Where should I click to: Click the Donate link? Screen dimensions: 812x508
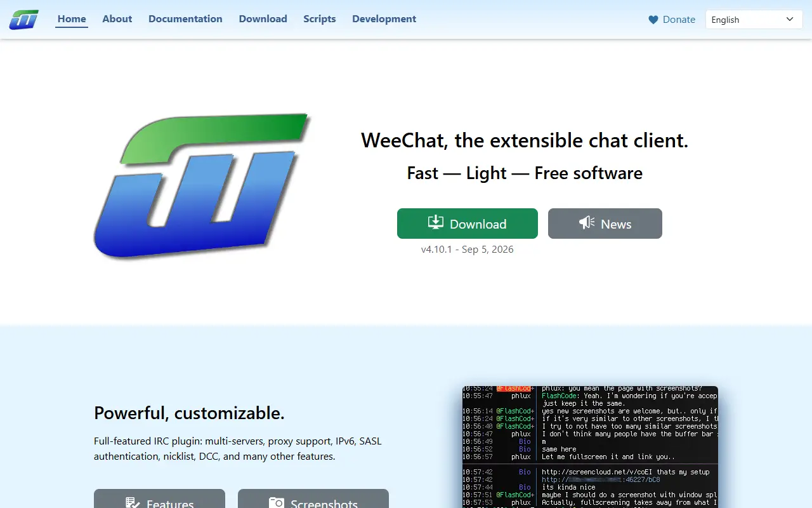pyautogui.click(x=672, y=20)
